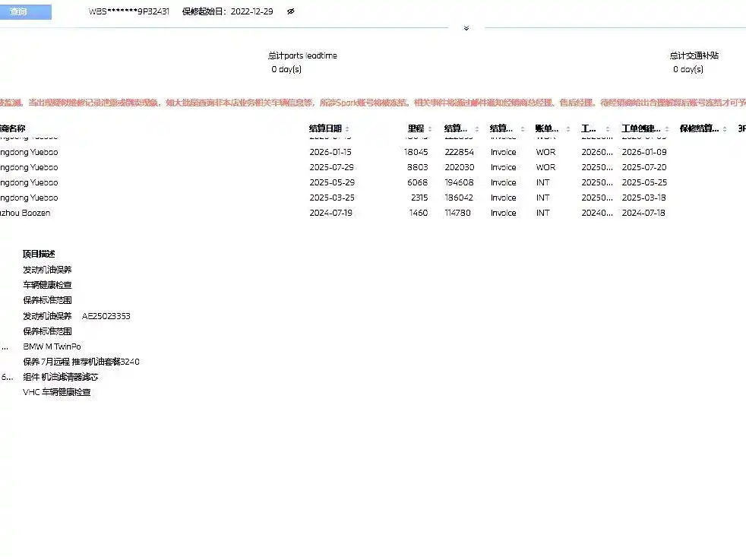Sort by the 结算日期 column sort icon

pos(347,129)
